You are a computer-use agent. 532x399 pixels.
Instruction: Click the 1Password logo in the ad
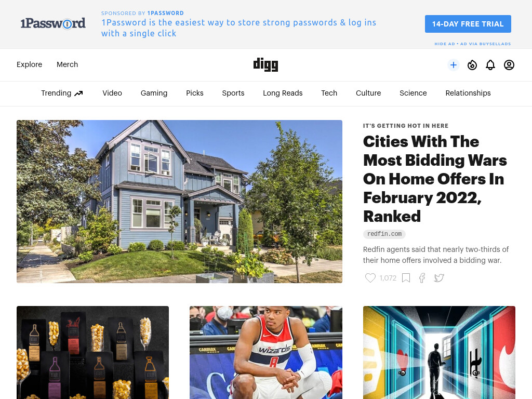click(x=53, y=23)
